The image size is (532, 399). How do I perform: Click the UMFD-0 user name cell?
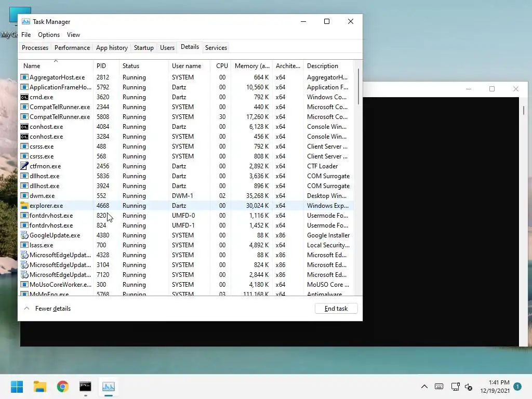[183, 216]
